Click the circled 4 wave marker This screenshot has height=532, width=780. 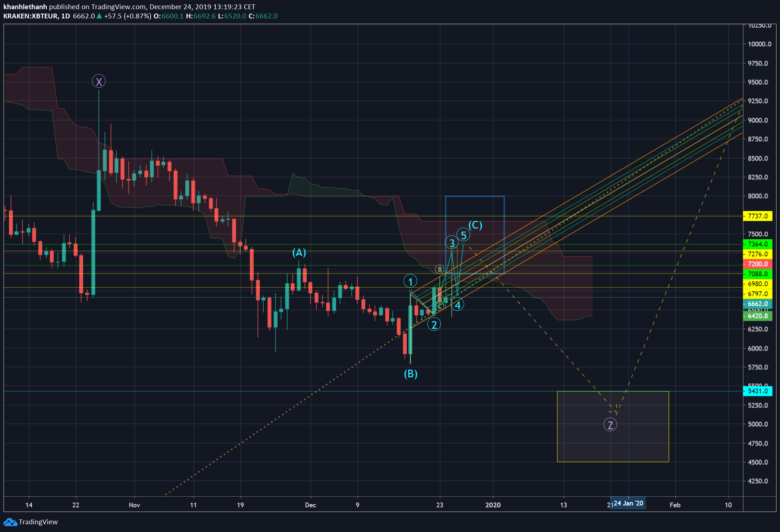pyautogui.click(x=457, y=305)
